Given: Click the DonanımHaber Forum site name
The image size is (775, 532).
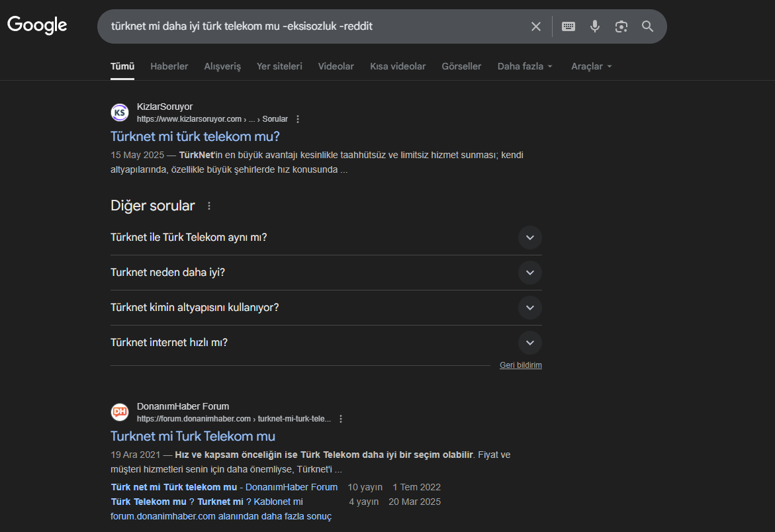Looking at the screenshot, I should click(x=183, y=406).
